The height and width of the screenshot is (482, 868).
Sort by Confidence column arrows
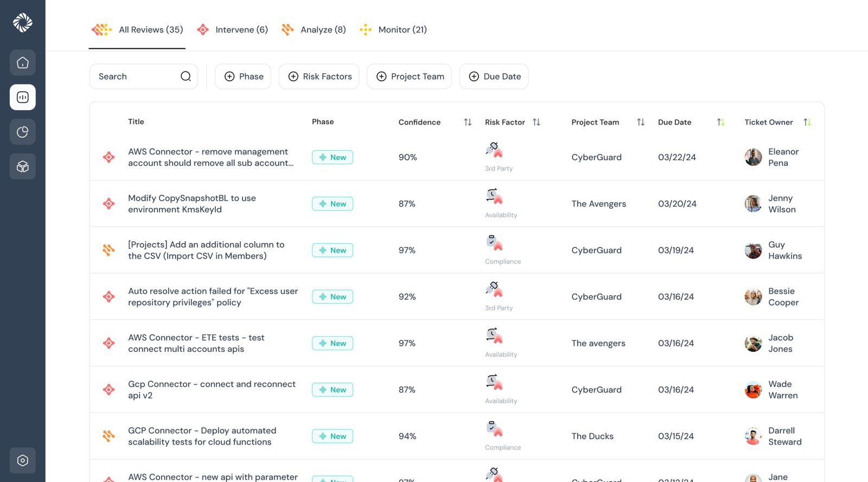(468, 123)
